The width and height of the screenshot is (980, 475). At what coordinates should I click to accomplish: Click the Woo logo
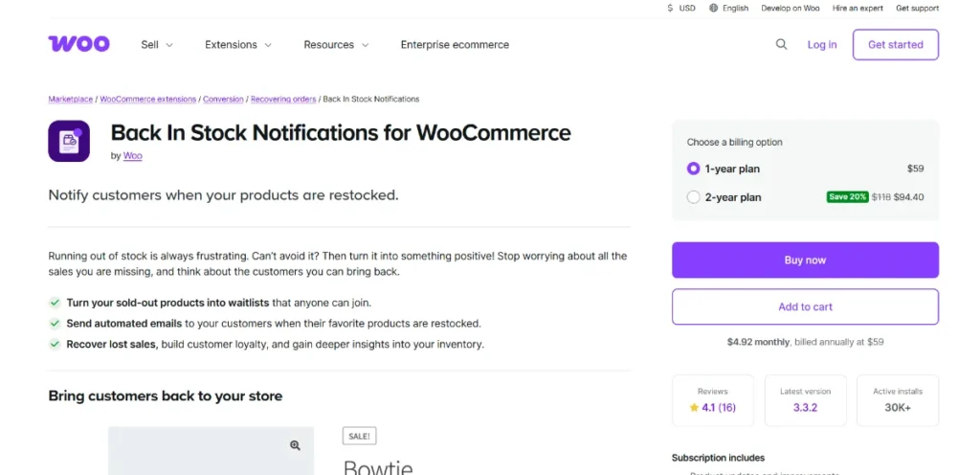point(78,44)
